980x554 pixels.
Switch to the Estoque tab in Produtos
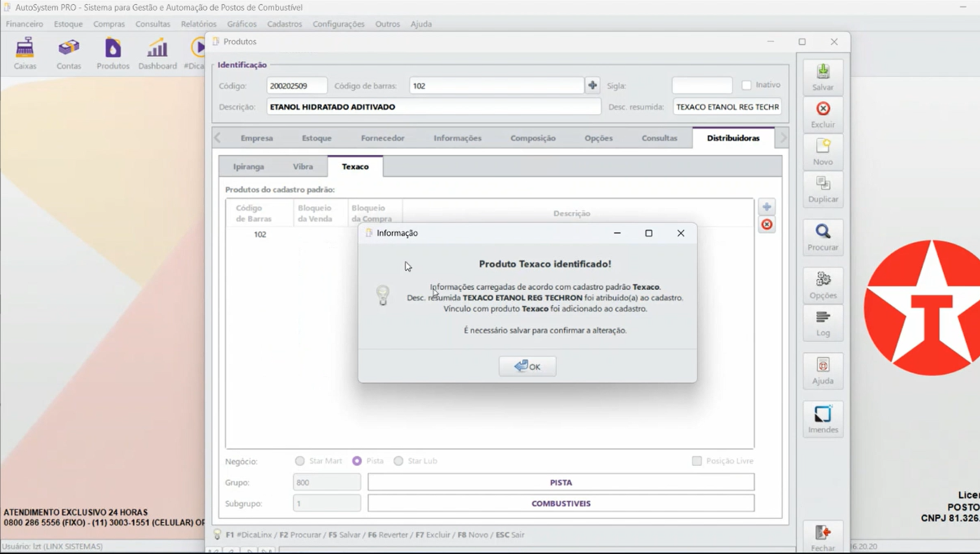point(316,138)
